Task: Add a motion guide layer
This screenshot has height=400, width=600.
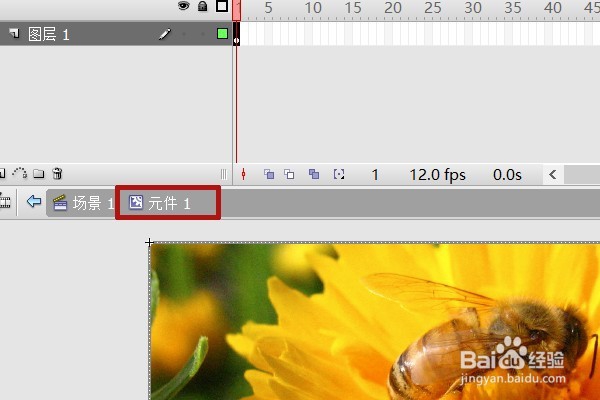Action: click(x=20, y=173)
